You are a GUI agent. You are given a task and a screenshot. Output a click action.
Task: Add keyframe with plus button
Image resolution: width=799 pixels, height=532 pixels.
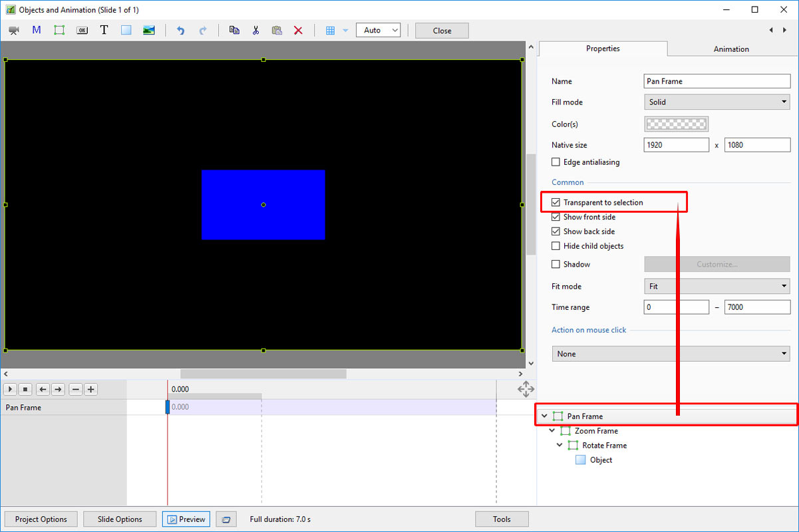pyautogui.click(x=90, y=389)
